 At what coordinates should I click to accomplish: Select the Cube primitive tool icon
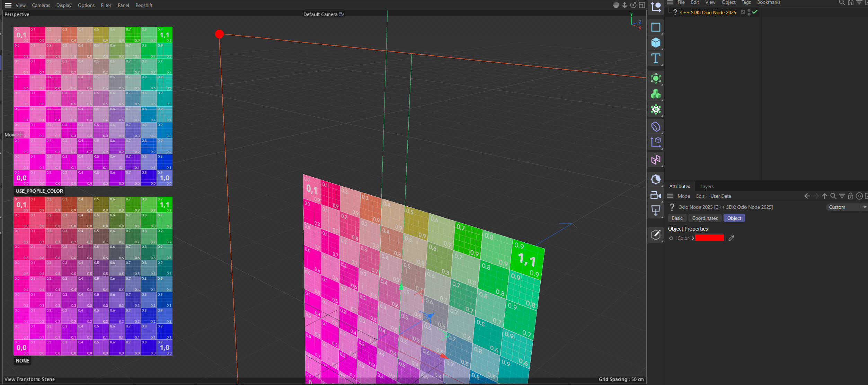coord(655,43)
